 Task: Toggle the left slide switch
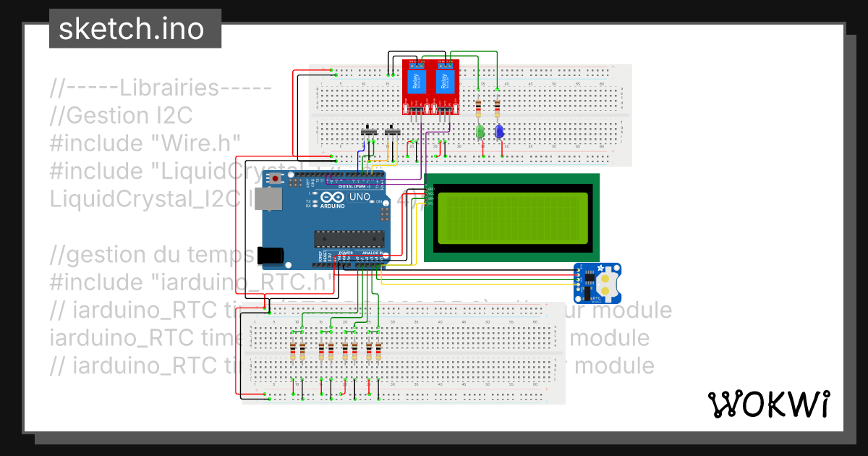click(369, 131)
